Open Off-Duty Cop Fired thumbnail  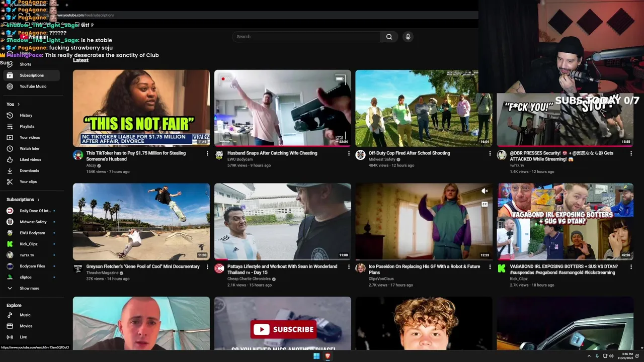(x=424, y=108)
